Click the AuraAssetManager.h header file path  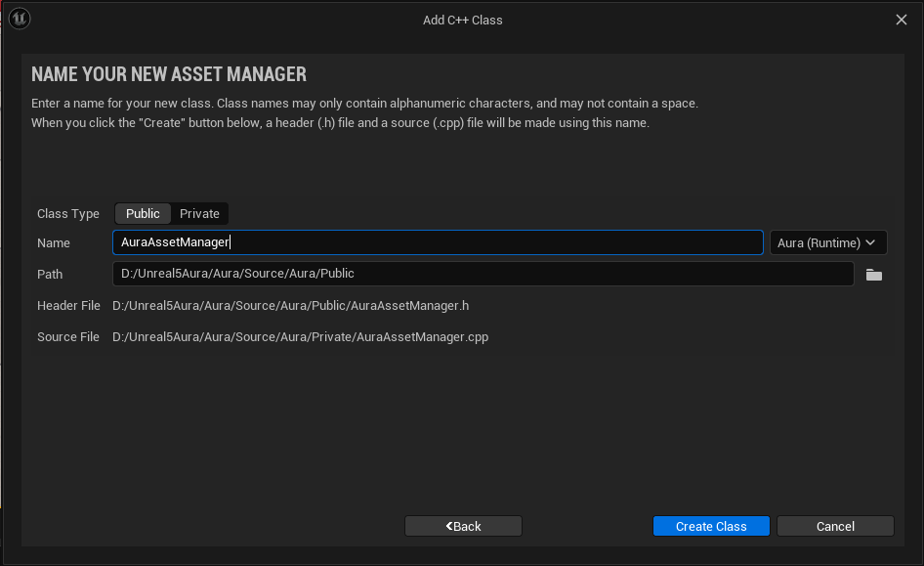click(290, 306)
